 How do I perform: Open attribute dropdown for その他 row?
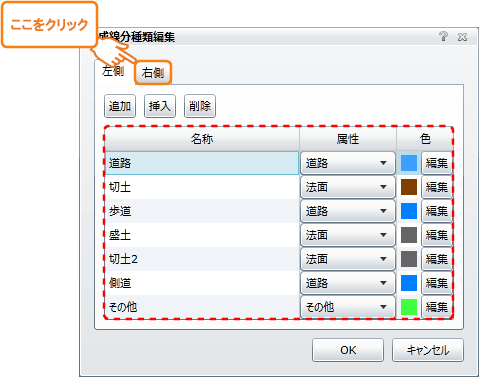(348, 307)
